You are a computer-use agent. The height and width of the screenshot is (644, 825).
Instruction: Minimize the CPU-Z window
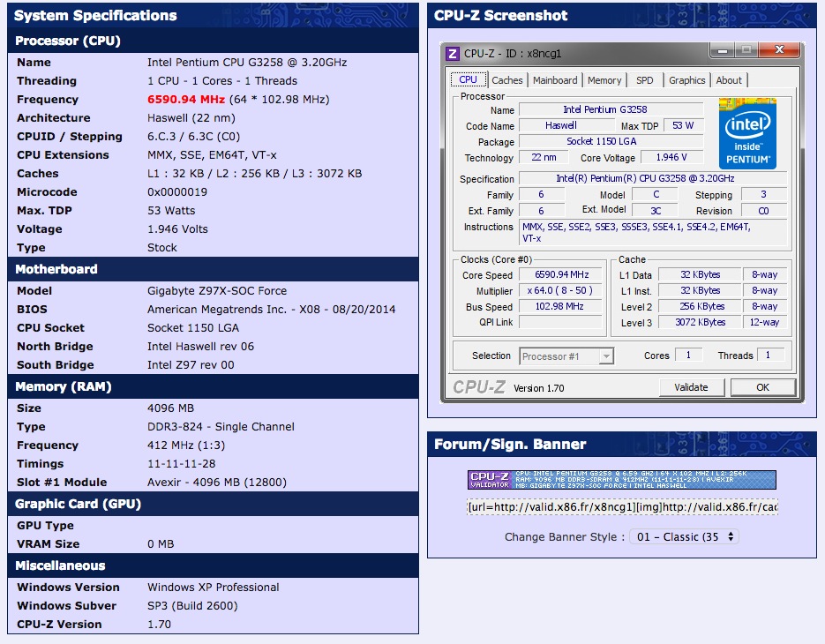click(723, 50)
